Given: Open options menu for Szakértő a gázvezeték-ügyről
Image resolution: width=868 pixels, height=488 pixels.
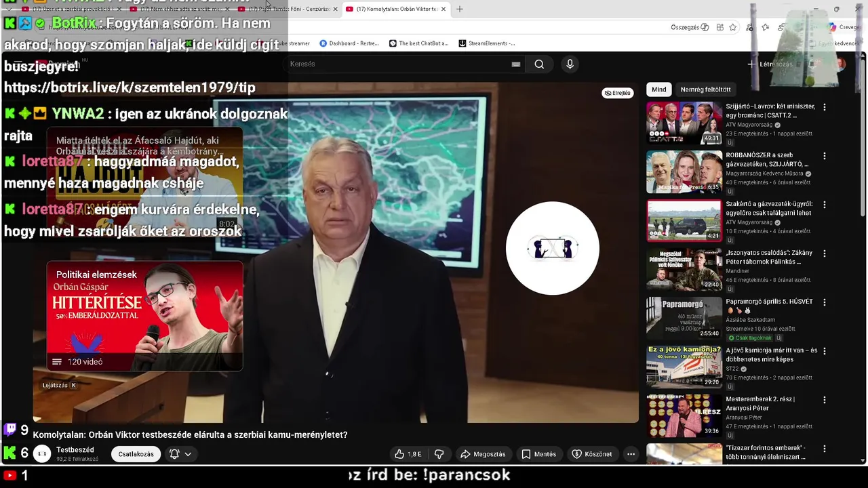Looking at the screenshot, I should (825, 205).
